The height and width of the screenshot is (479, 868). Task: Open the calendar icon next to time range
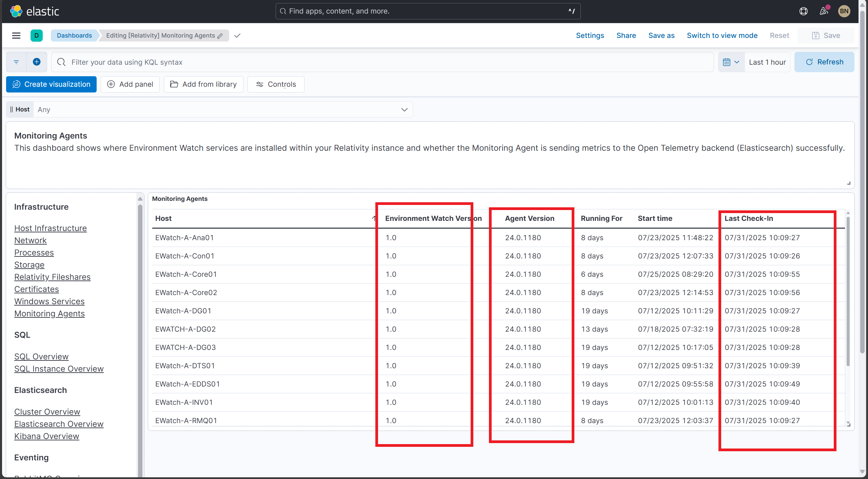[727, 62]
